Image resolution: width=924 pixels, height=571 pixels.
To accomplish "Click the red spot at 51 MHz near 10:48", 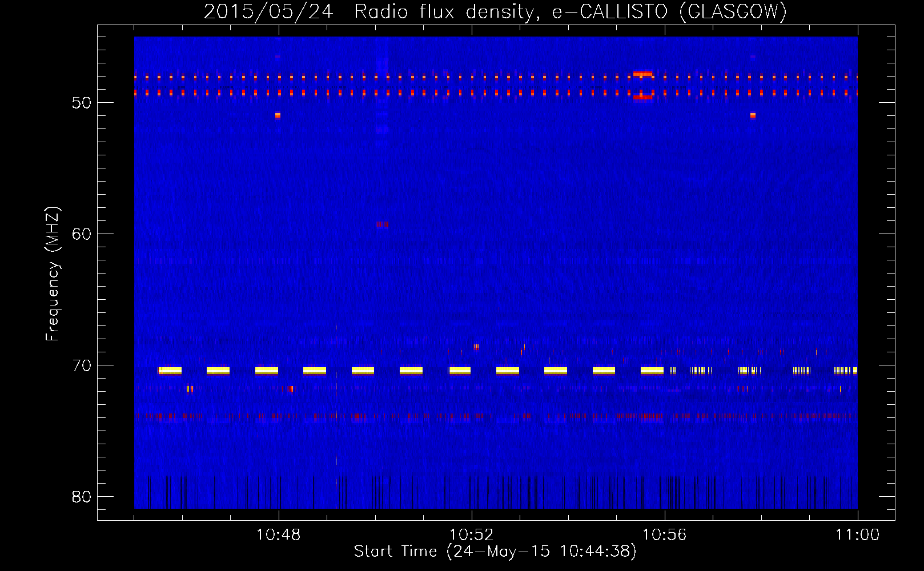I will (x=278, y=115).
